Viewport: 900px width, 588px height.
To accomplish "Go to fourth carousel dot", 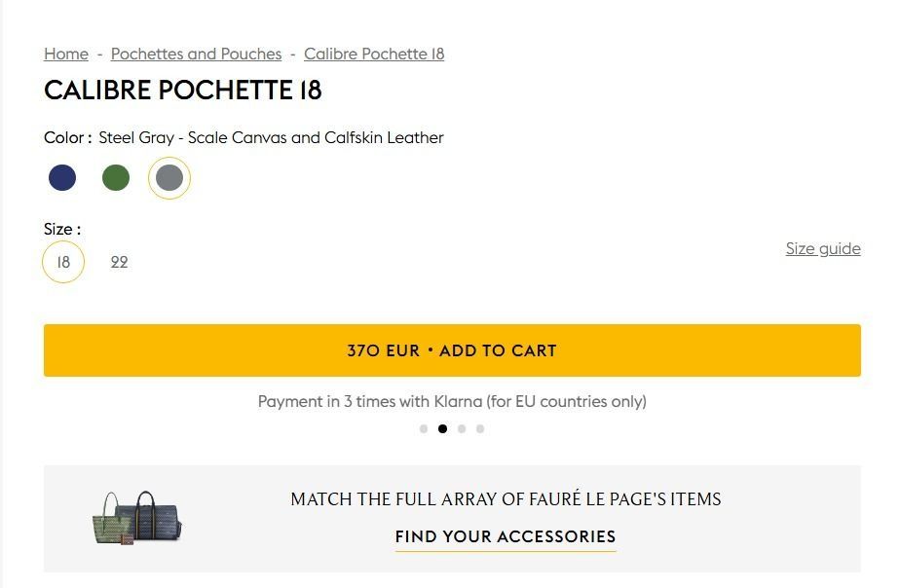I will (x=480, y=428).
